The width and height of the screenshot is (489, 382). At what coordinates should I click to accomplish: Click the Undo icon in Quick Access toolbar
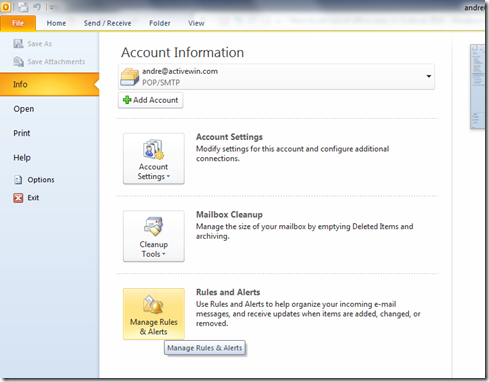[x=37, y=7]
